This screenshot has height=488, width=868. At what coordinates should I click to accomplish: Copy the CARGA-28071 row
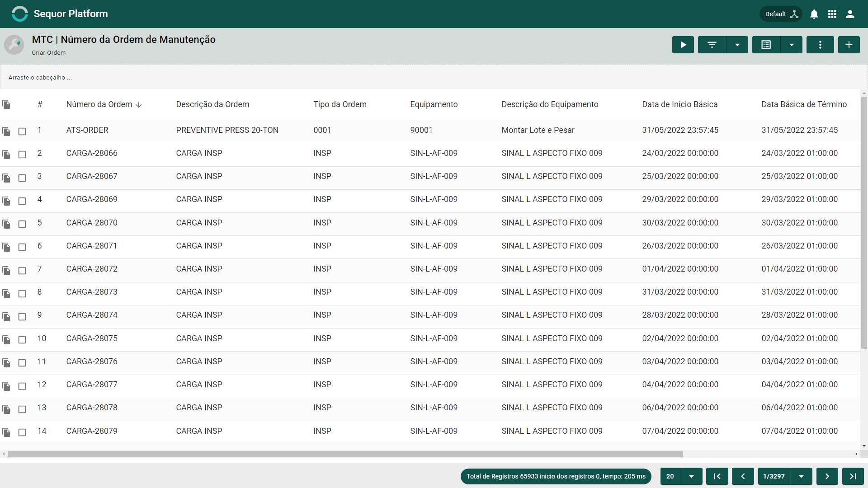[6, 247]
